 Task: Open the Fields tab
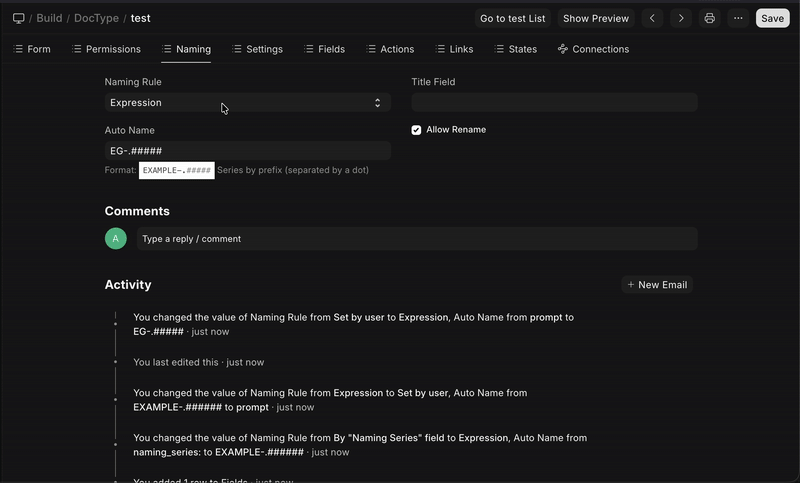point(324,49)
